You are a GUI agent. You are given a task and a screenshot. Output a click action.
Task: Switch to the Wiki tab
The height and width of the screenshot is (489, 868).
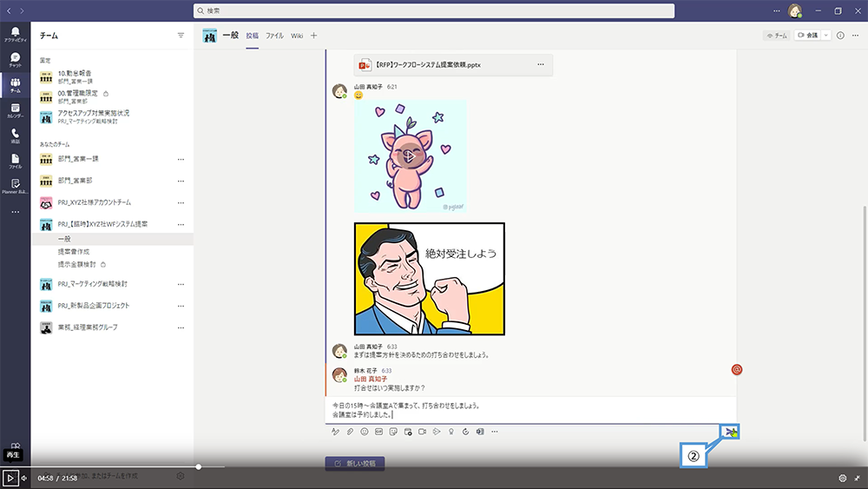pyautogui.click(x=297, y=36)
